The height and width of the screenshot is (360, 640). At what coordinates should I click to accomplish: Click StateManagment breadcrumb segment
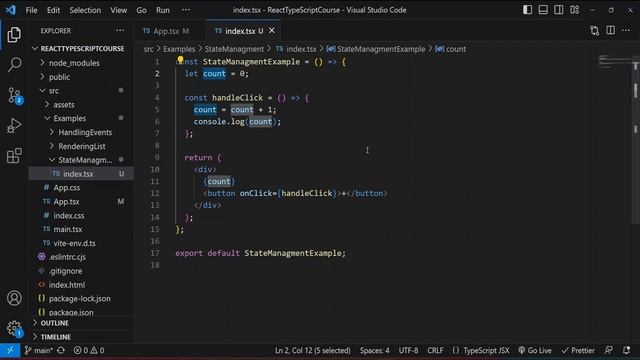[234, 49]
